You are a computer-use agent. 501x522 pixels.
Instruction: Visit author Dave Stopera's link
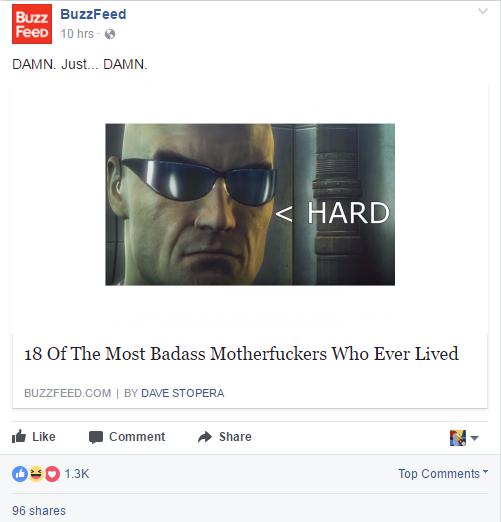[x=183, y=393]
